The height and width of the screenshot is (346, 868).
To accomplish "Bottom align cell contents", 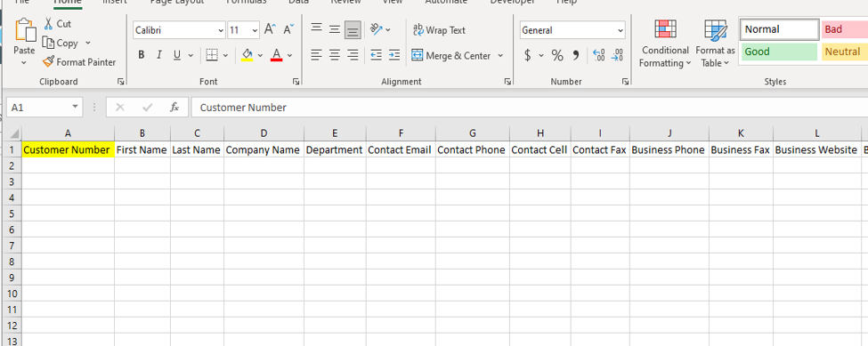I will pyautogui.click(x=353, y=29).
